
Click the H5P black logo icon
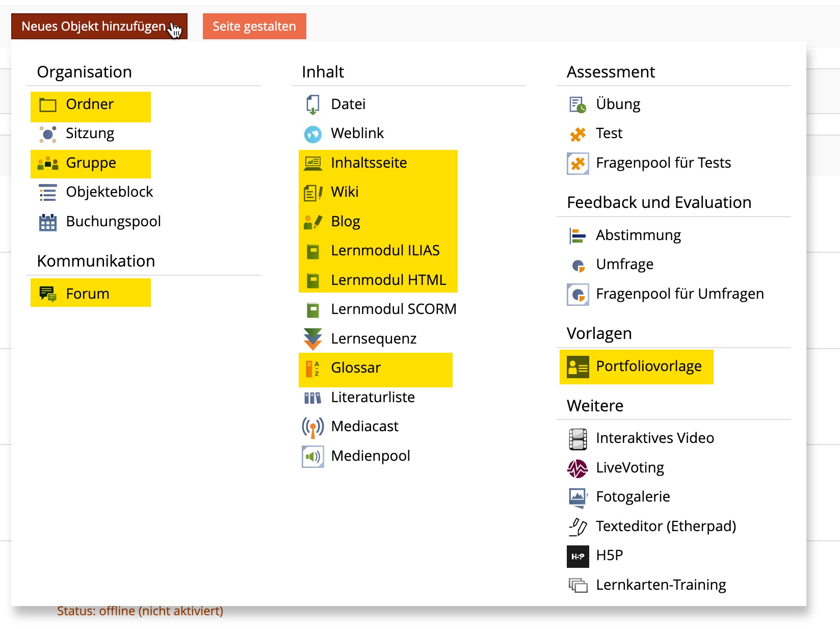[x=577, y=556]
